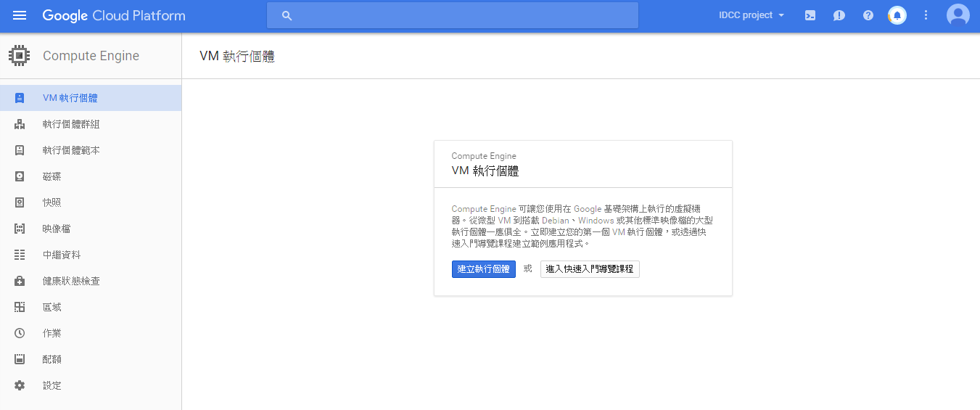The height and width of the screenshot is (410, 980).
Task: Focus the top search input field
Action: [x=453, y=15]
